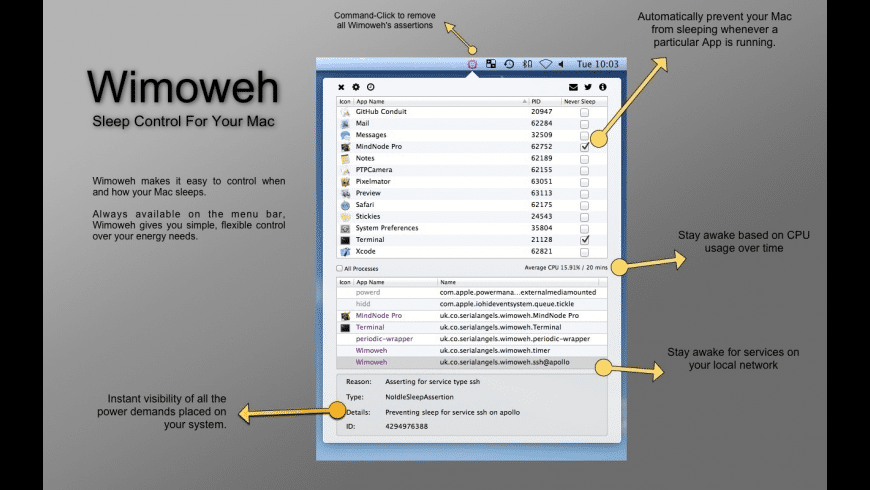Click the Stickies app icon

[x=345, y=217]
